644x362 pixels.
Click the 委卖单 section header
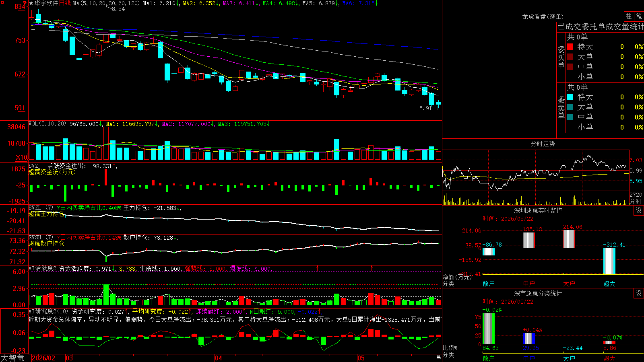pos(561,107)
